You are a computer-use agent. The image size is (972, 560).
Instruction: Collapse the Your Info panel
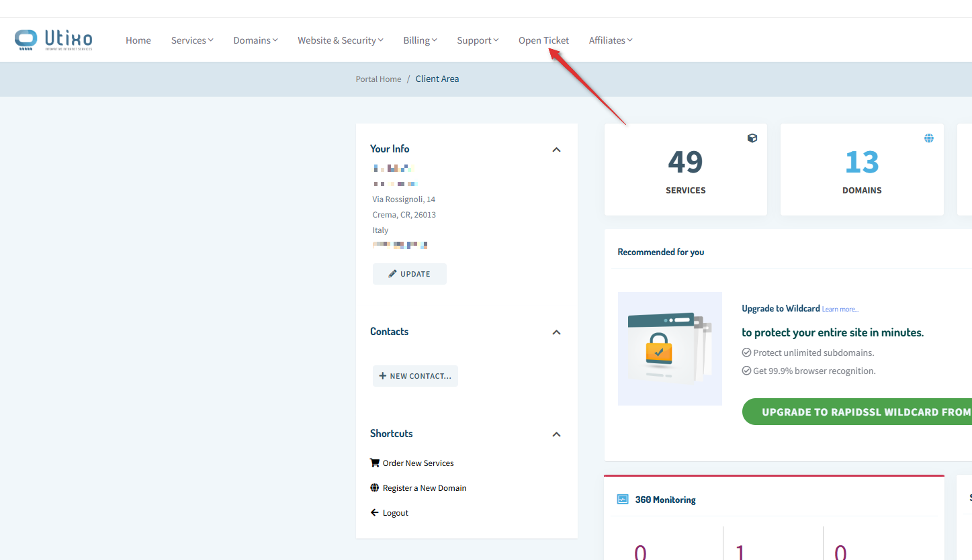(556, 149)
